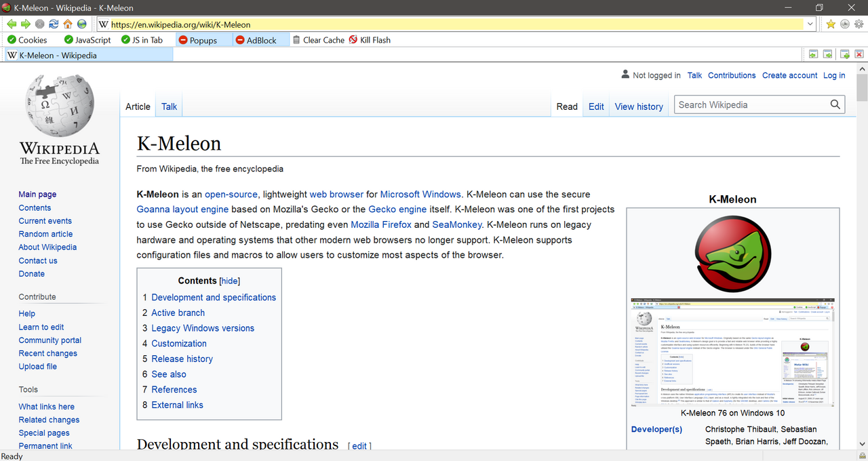The height and width of the screenshot is (461, 868).
Task: Click the Create account link
Action: 789,75
